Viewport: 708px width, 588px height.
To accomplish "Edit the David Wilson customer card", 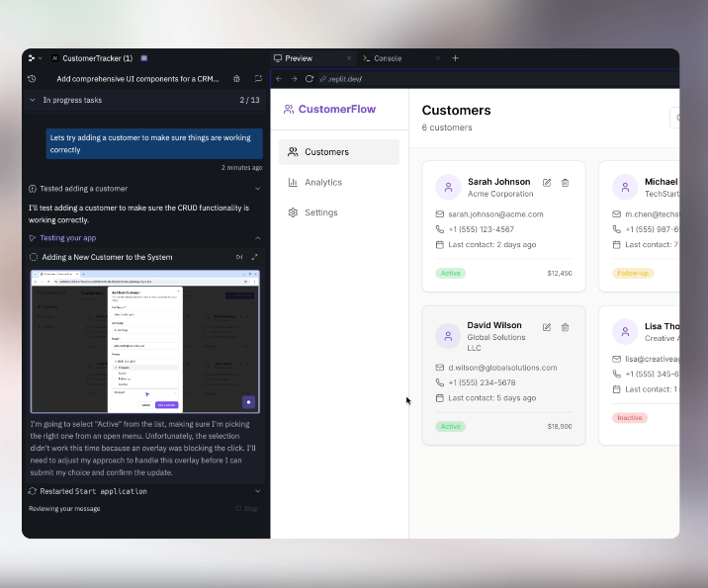I will [x=547, y=327].
